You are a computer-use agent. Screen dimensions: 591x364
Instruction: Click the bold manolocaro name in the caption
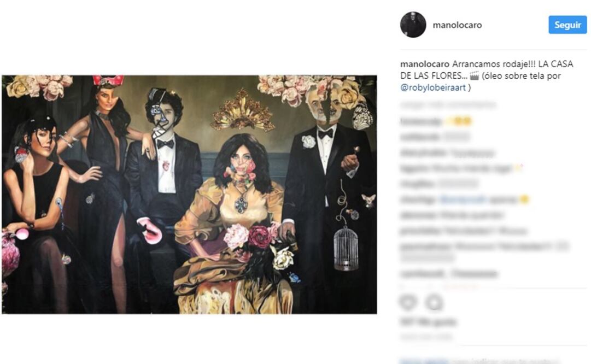click(x=424, y=64)
